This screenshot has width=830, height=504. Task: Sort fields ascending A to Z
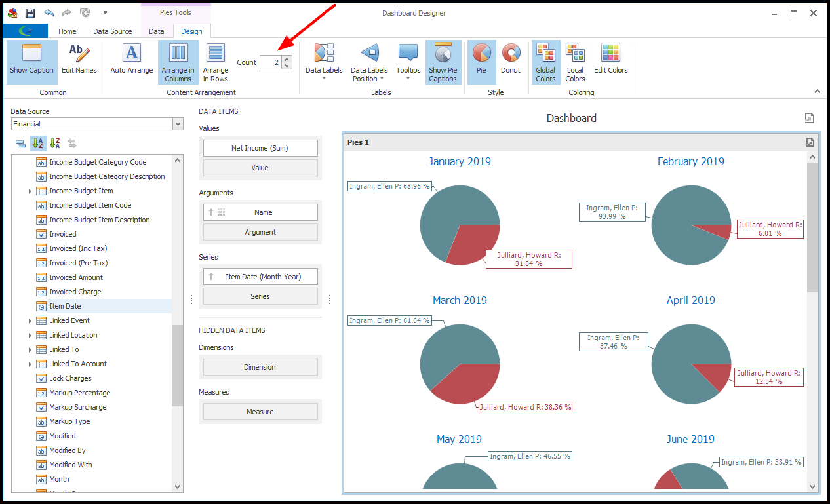point(38,144)
